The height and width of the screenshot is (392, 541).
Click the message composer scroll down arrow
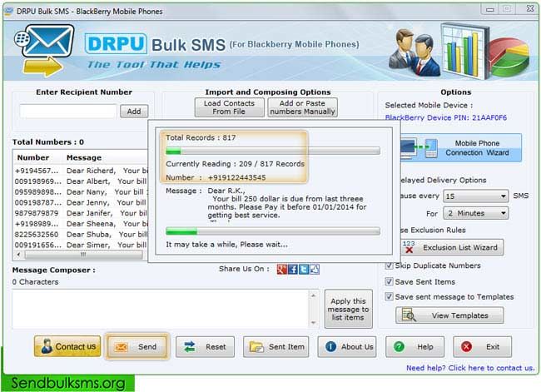[x=313, y=323]
